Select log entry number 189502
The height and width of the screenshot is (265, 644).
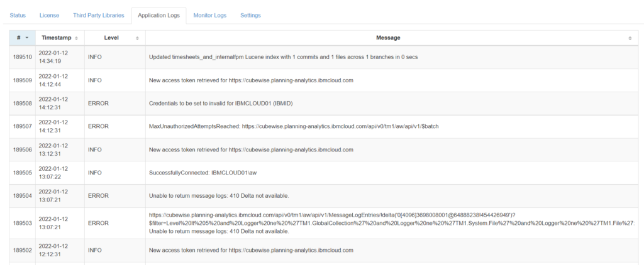(22, 250)
